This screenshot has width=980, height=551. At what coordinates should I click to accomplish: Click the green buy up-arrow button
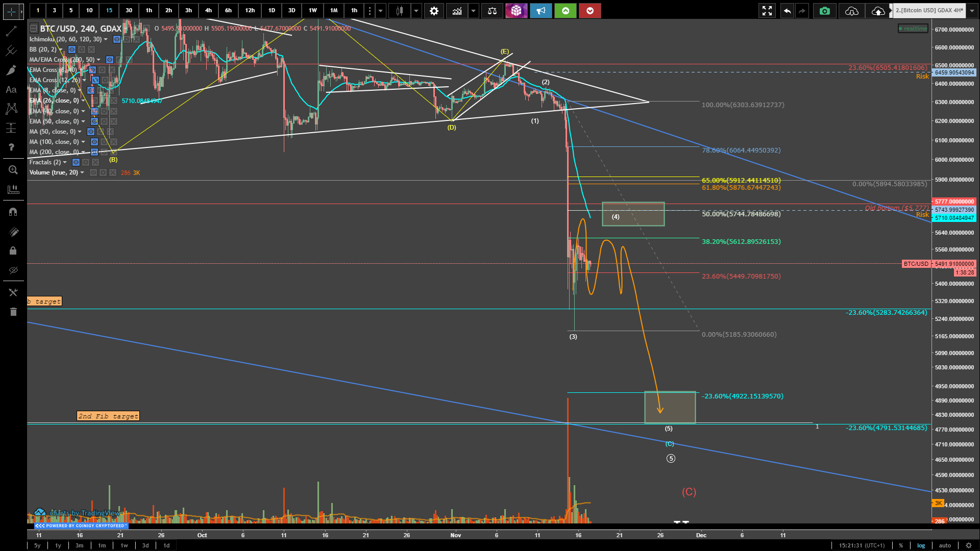point(566,11)
